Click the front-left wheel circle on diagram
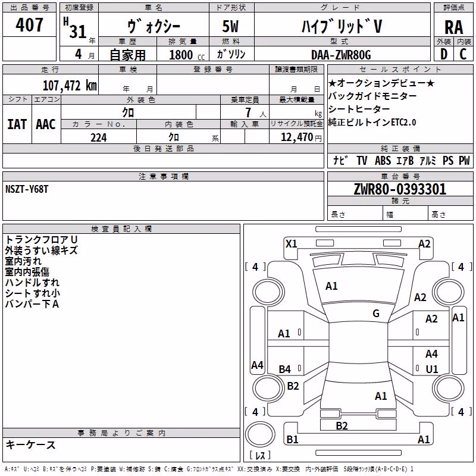 268,292
